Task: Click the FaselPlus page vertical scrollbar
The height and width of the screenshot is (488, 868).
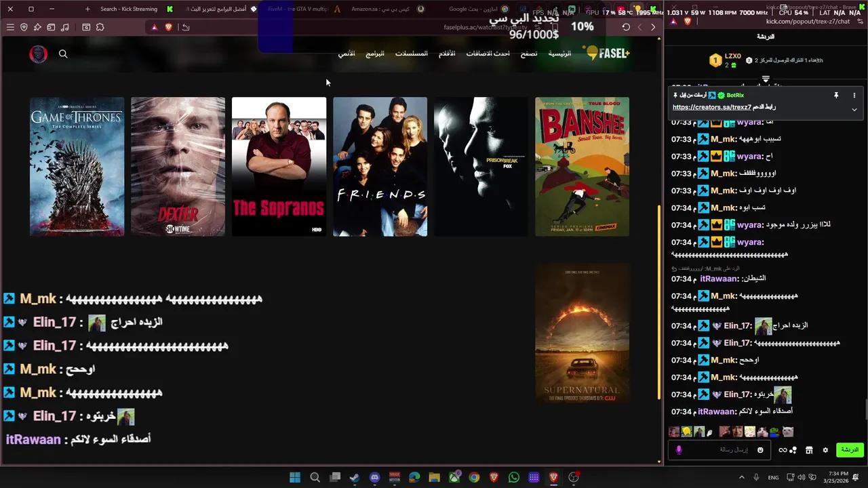Action: tap(659, 302)
